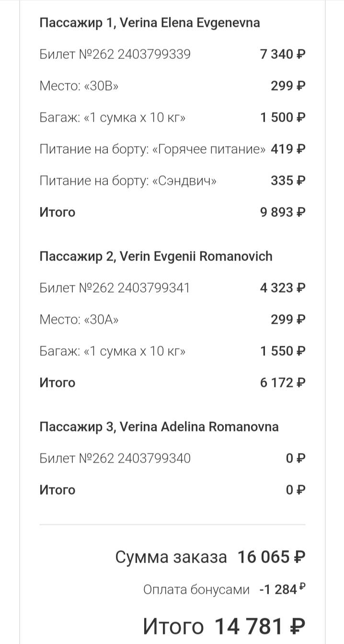Select the 7 340 ₽ ticket price
The image size is (344, 644).
click(283, 54)
